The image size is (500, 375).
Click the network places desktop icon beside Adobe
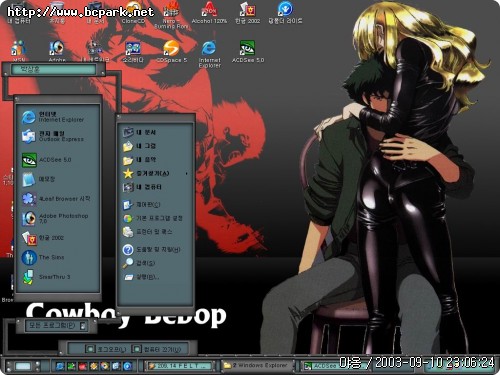[x=95, y=51]
